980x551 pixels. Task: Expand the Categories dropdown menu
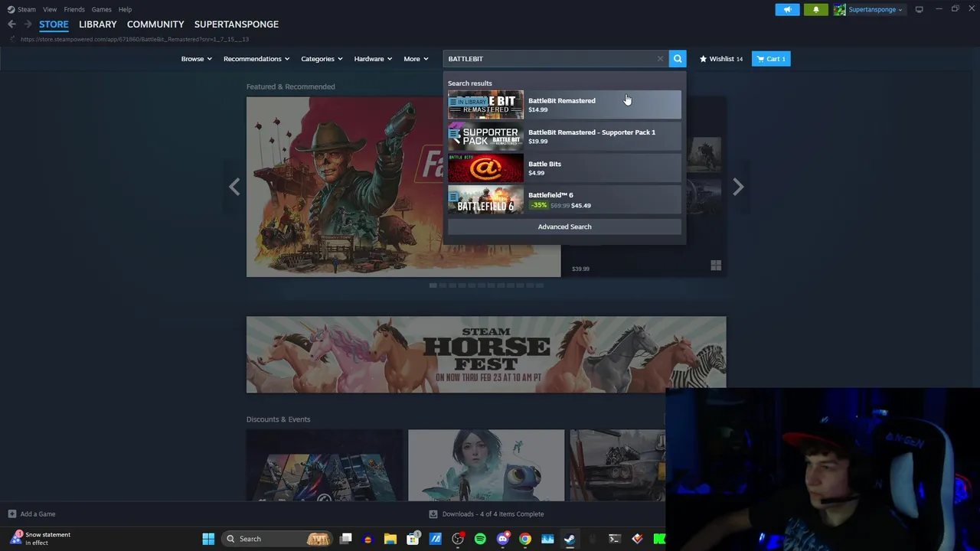pyautogui.click(x=321, y=59)
